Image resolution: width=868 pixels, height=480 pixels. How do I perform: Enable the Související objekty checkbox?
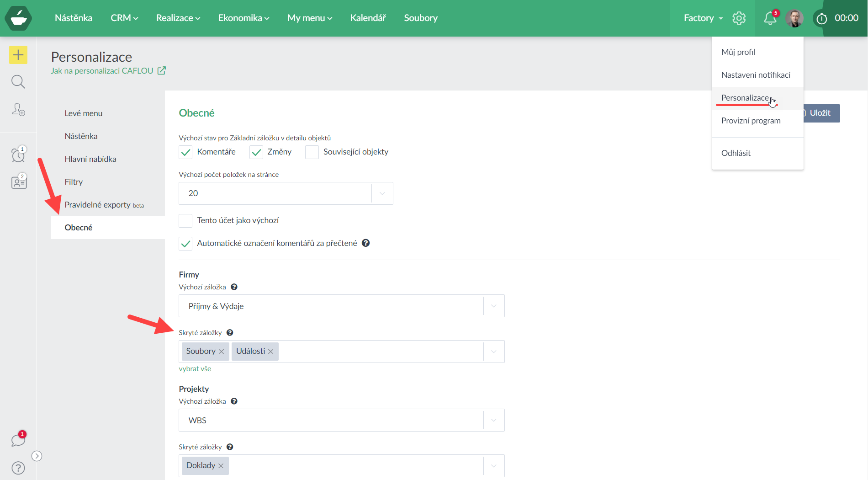[x=312, y=152]
